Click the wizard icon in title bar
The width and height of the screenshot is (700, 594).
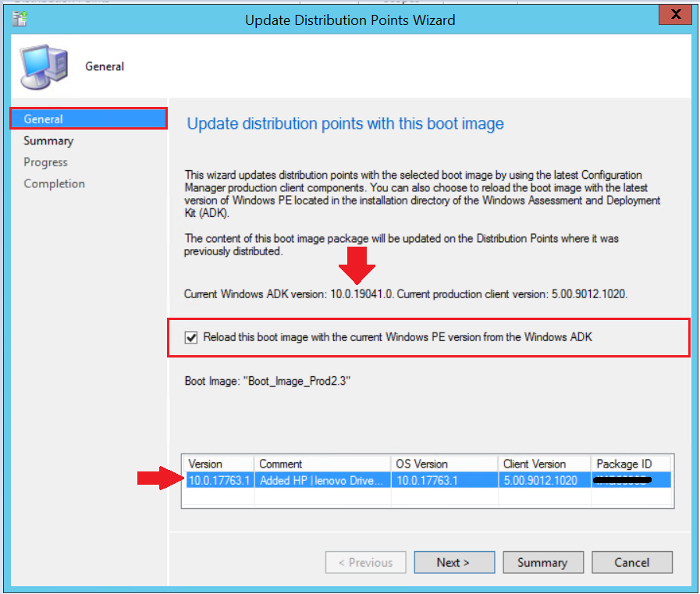[20, 20]
